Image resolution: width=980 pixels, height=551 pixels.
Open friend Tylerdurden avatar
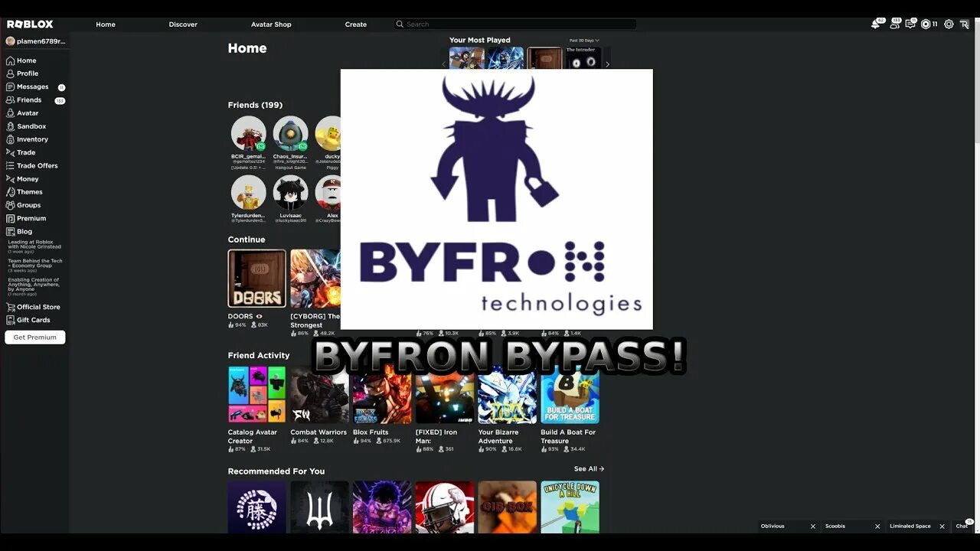coord(249,193)
